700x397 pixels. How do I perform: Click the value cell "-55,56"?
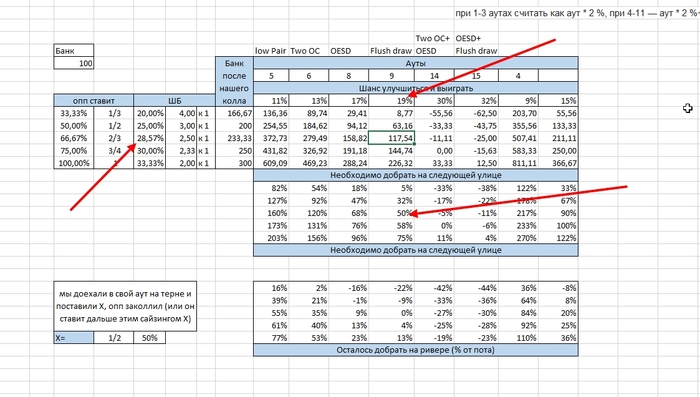pos(434,113)
